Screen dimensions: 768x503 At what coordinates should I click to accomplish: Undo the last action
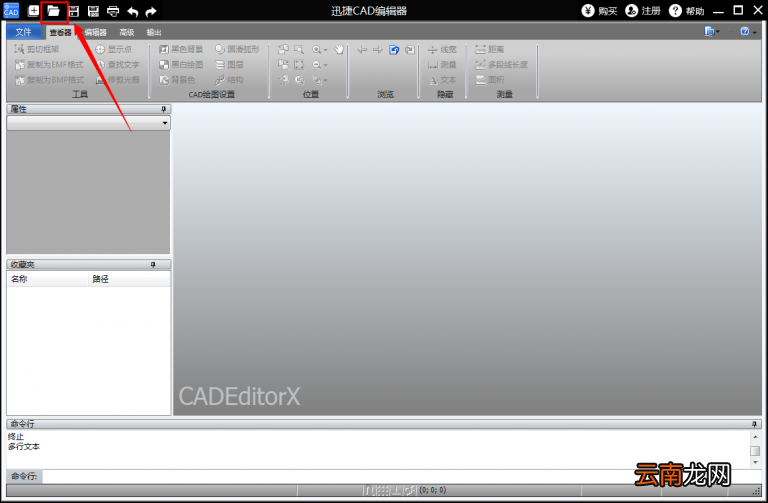pos(133,11)
